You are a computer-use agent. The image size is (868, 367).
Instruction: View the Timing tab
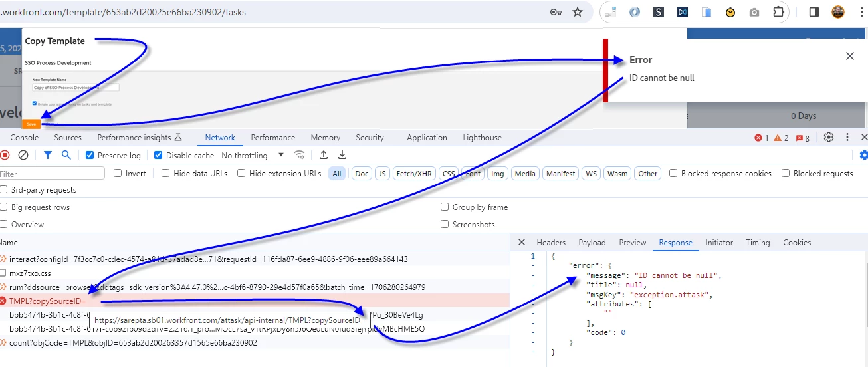758,243
